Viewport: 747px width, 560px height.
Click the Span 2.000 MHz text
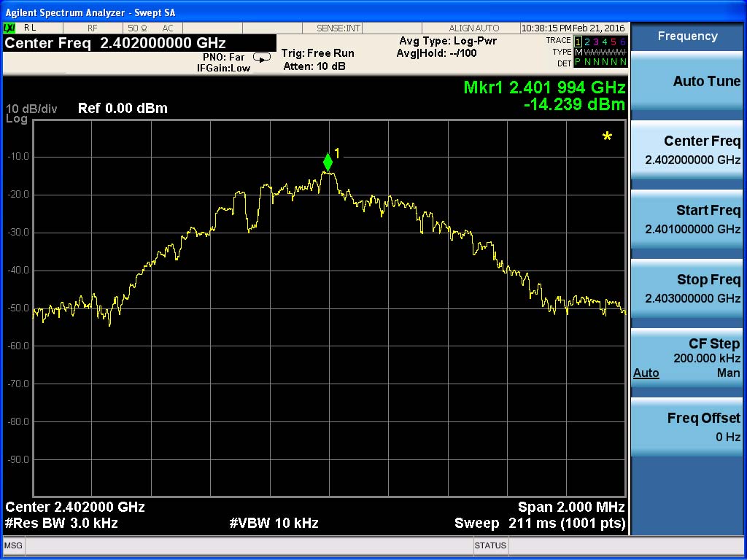pos(571,507)
